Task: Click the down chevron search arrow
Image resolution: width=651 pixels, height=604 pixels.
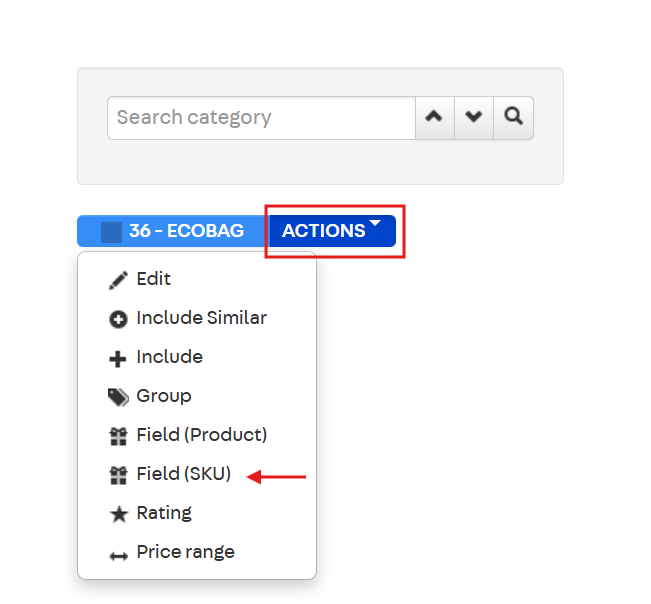Action: 474,117
